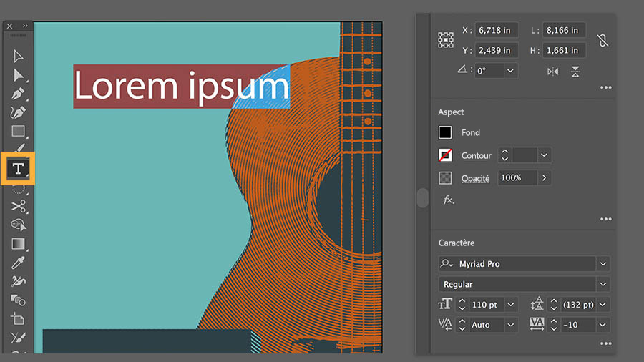Adjust tracking with stepper arrows
Screen dimensions: 644x362
(554, 325)
